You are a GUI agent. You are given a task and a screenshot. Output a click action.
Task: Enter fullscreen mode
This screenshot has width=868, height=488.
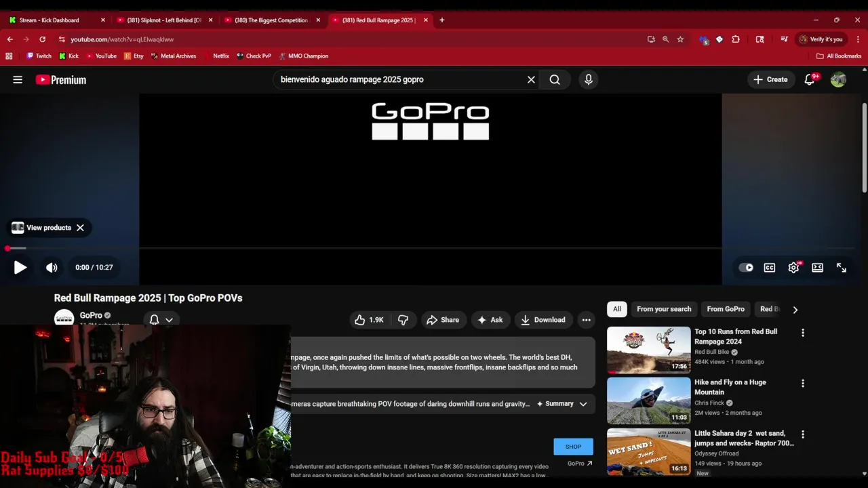(x=841, y=267)
